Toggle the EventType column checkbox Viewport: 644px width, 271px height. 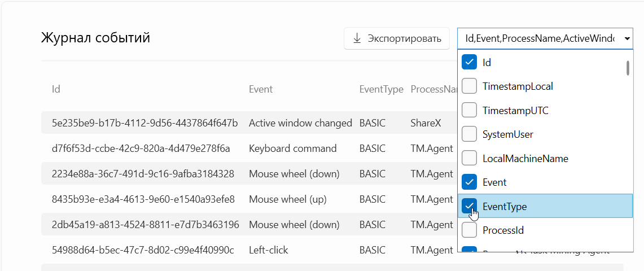[x=470, y=206]
